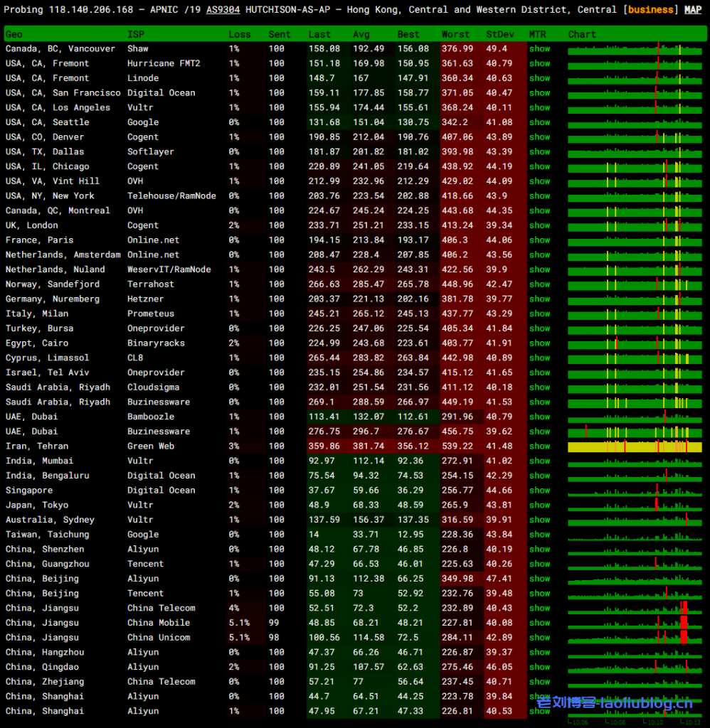Viewport: 710px width, 728px height.
Task: Open the Iran Tehran yellow latency chart
Action: (x=635, y=446)
